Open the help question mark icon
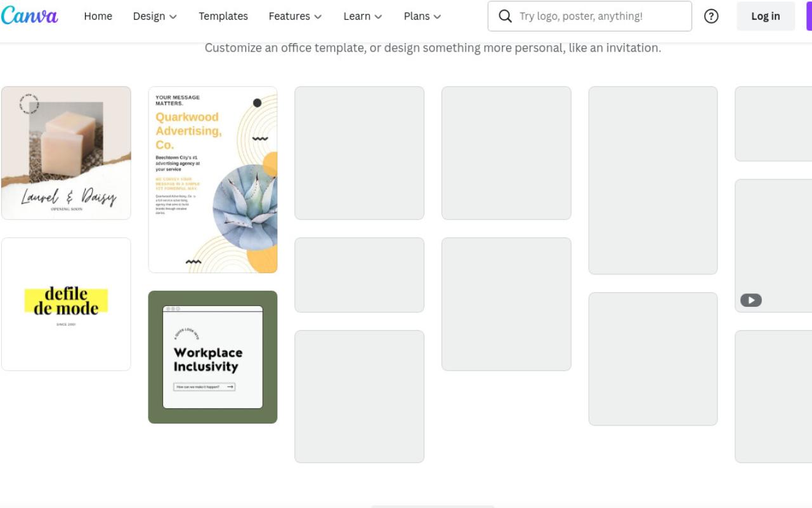812x508 pixels. (711, 17)
